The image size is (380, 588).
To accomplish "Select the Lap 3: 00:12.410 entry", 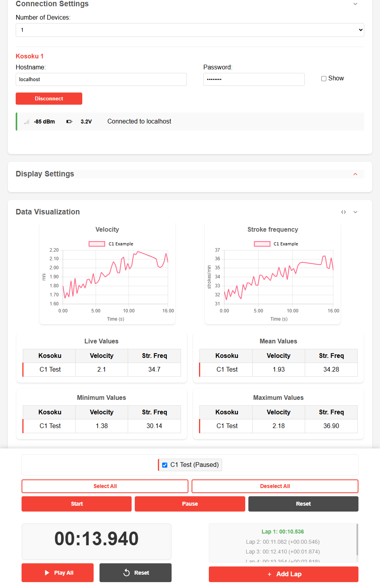I will [283, 552].
